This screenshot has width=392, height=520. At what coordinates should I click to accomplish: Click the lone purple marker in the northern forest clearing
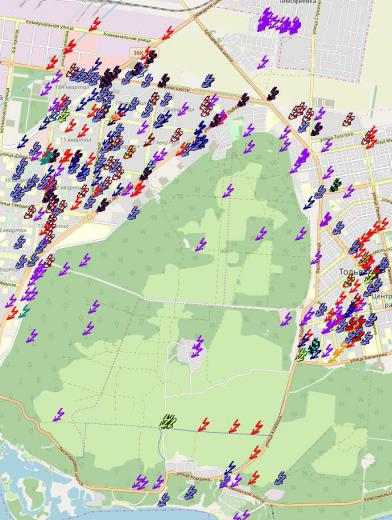point(228,191)
